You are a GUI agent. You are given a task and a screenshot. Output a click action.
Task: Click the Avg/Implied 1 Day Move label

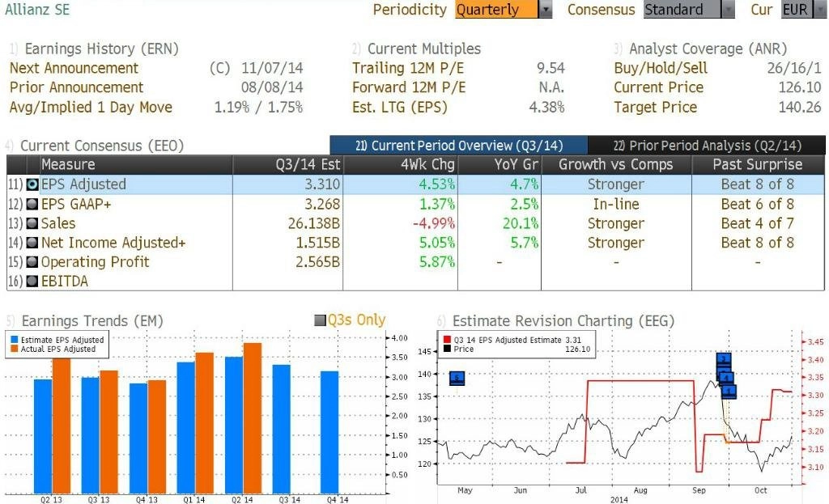tap(91, 108)
